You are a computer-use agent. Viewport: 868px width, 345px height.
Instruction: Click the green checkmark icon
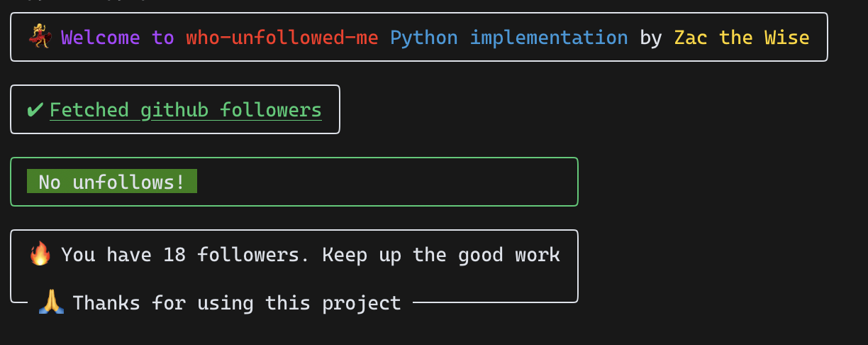(35, 110)
